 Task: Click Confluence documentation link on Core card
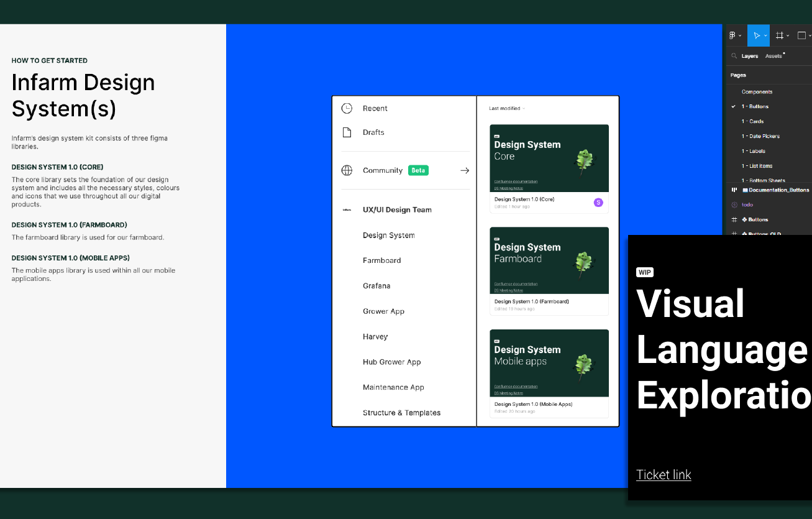516,181
